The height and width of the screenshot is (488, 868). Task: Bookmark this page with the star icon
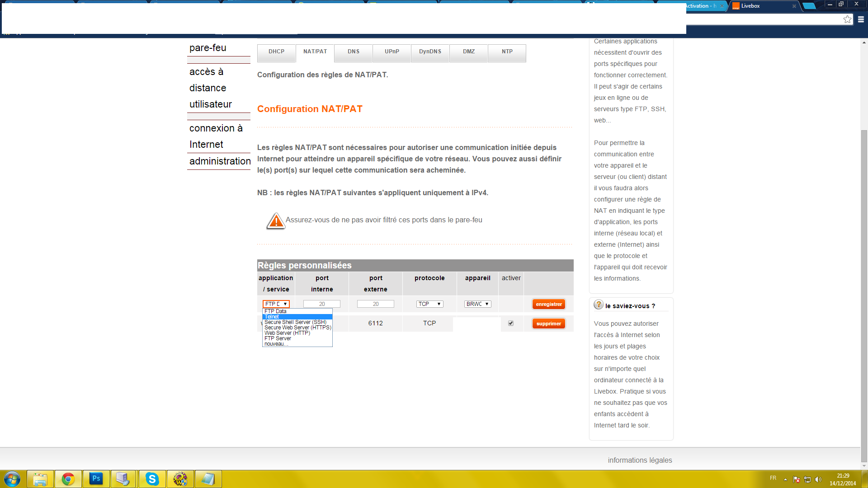pos(847,19)
